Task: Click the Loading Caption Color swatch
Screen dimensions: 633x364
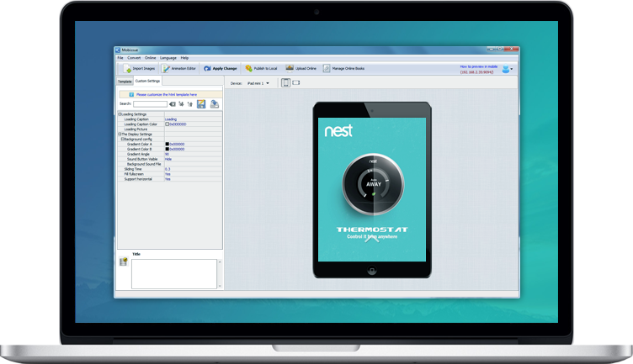Action: click(168, 124)
